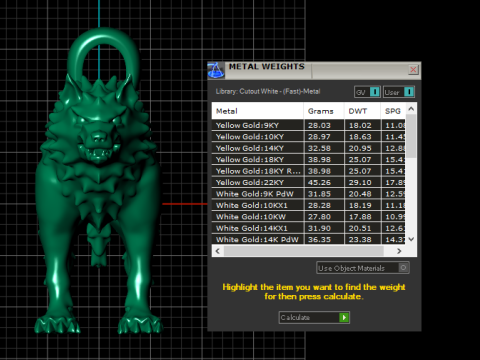Screen dimensions: 480x360
Task: Click the 32.58 grams value
Action: 319,148
